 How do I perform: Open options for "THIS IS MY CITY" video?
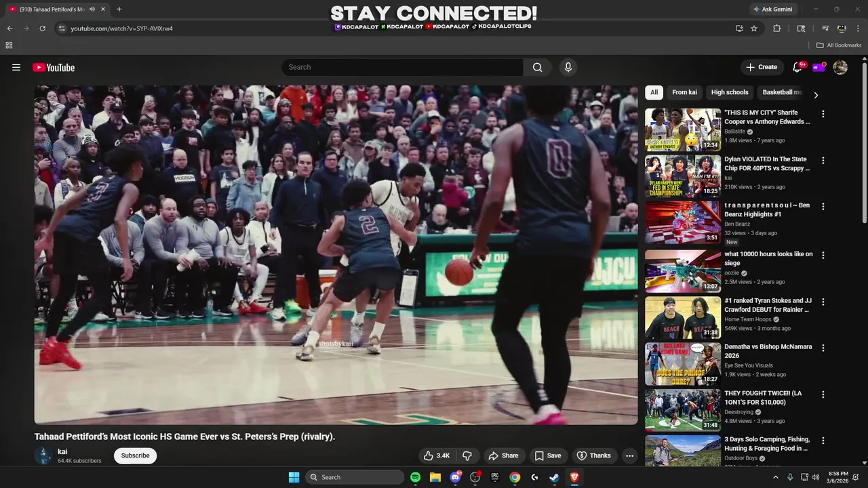click(823, 114)
